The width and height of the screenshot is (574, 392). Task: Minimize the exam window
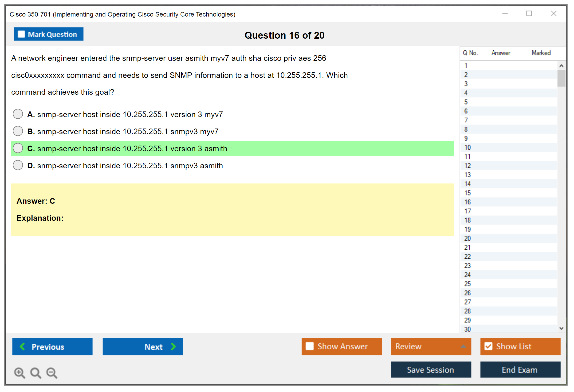tap(505, 14)
